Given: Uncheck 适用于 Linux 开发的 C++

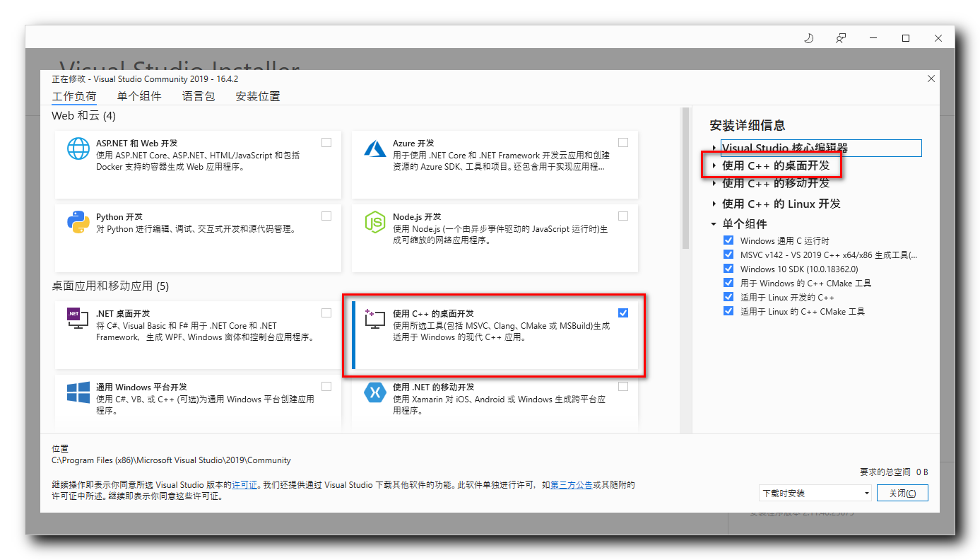Looking at the screenshot, I should pos(728,297).
